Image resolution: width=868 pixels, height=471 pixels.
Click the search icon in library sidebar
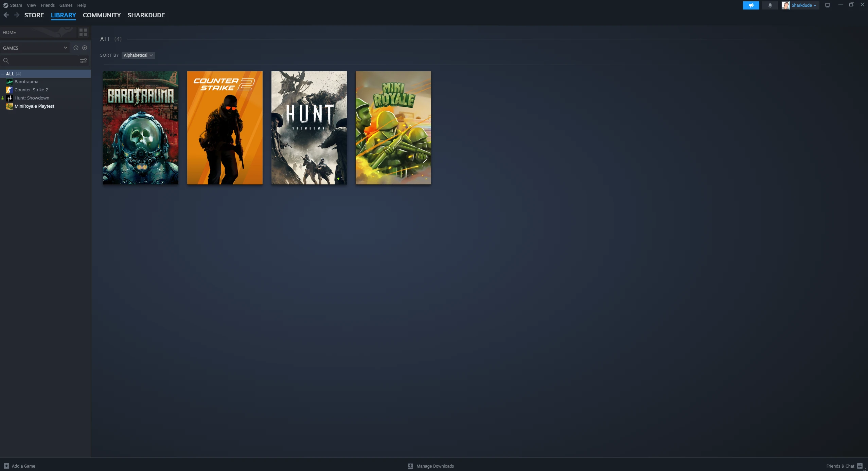[6, 60]
